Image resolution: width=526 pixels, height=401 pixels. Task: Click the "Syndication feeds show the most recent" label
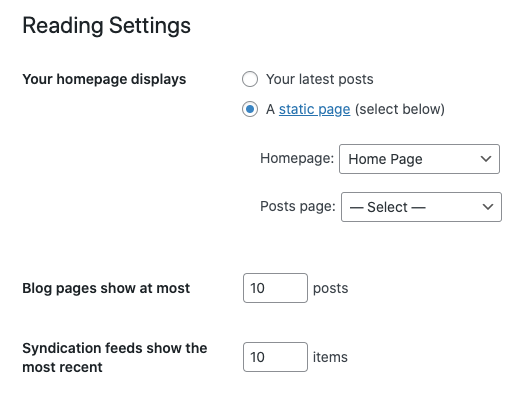pos(114,357)
